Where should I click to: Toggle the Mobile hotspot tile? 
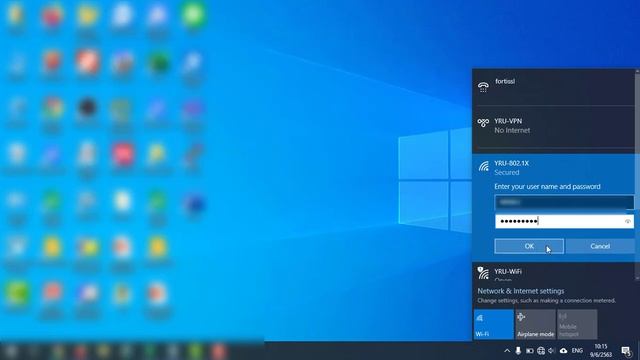point(577,324)
